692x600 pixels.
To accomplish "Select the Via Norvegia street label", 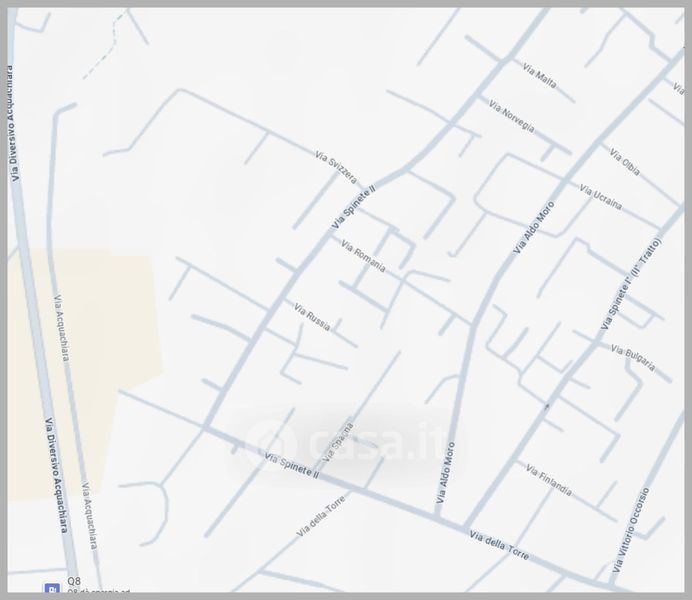I will pyautogui.click(x=512, y=116).
